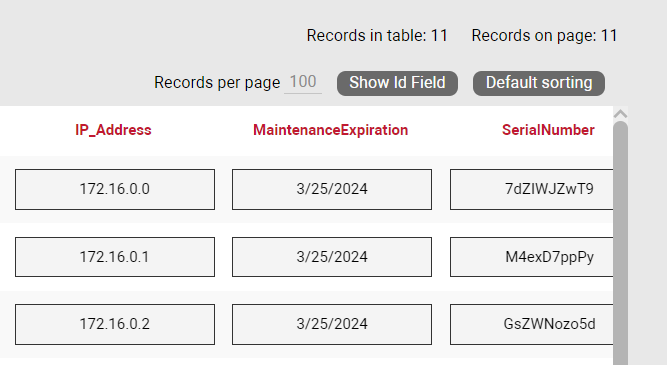
Task: Select serial number M4exD7ppPy cell
Action: pyautogui.click(x=532, y=257)
